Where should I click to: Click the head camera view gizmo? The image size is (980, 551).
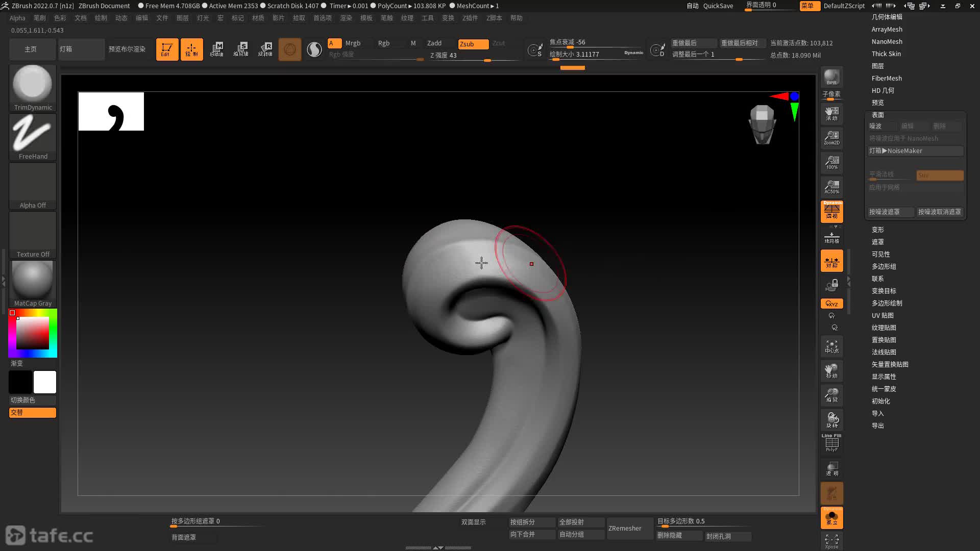[762, 124]
